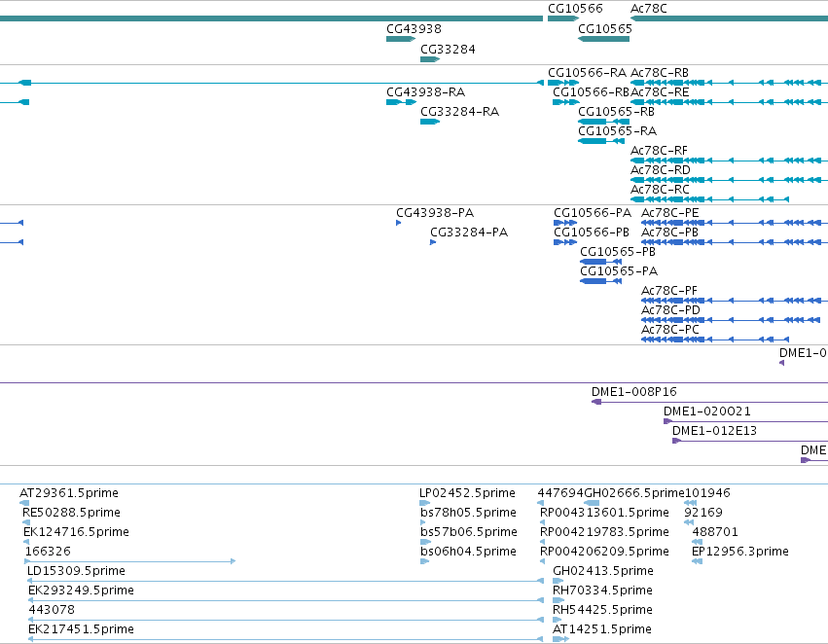Screen dimensions: 828x644
Task: Select the 443078 EST label
Action: click(x=52, y=610)
